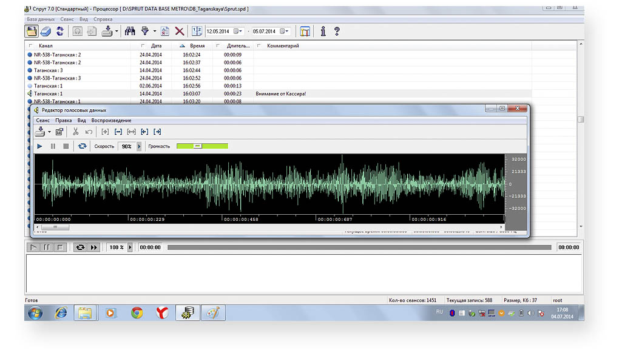Click the fast-forward button in bottom player
Viewport: 619px width, 364px height.
(94, 248)
